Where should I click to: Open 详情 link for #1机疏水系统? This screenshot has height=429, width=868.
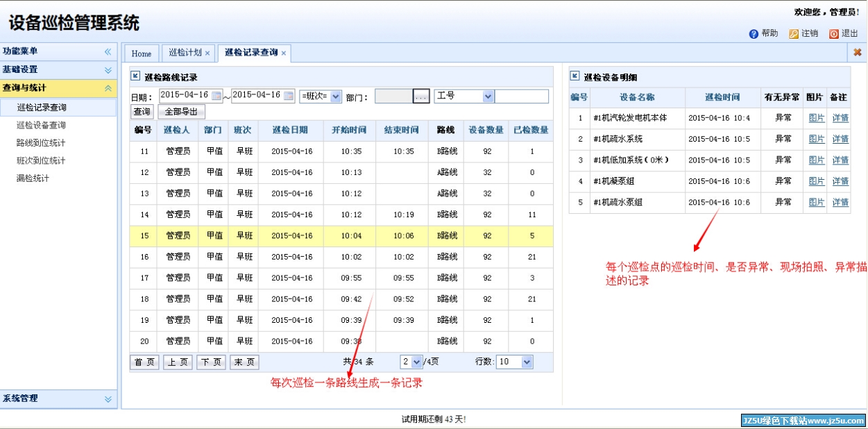[x=840, y=139]
